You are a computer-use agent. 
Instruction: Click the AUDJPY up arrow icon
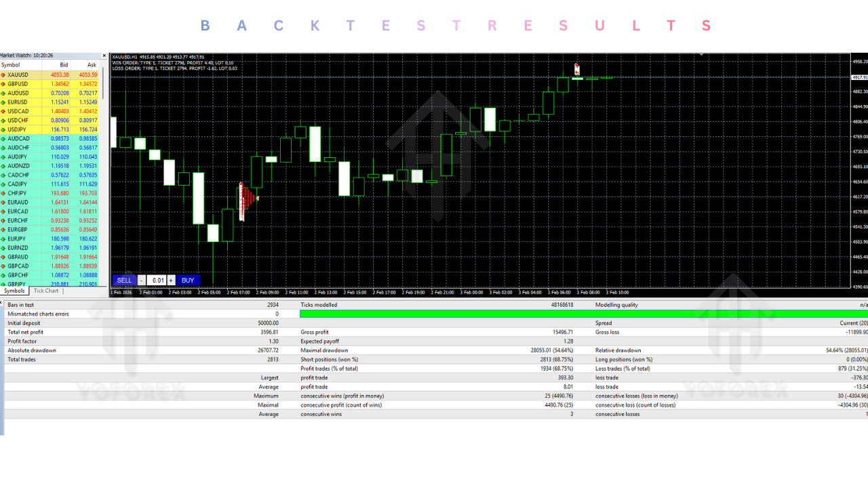(x=3, y=157)
